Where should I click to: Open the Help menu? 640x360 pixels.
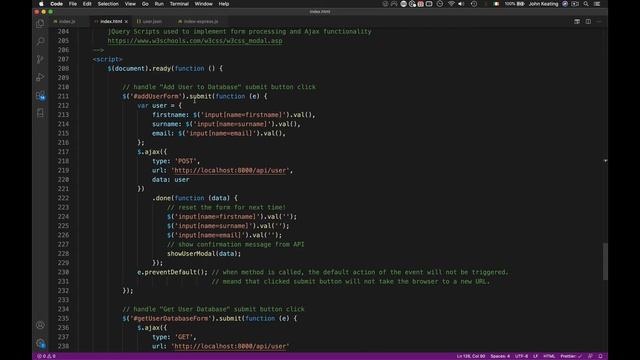coord(224,4)
